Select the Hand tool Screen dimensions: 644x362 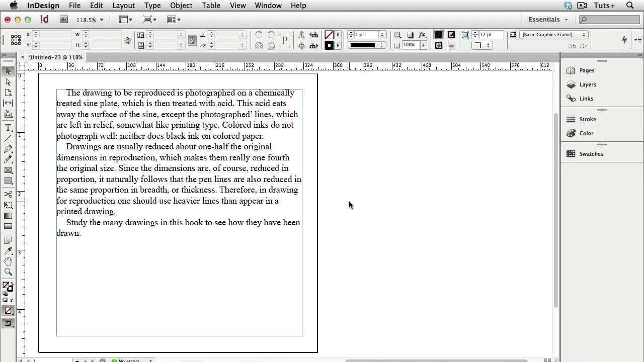coord(8,261)
